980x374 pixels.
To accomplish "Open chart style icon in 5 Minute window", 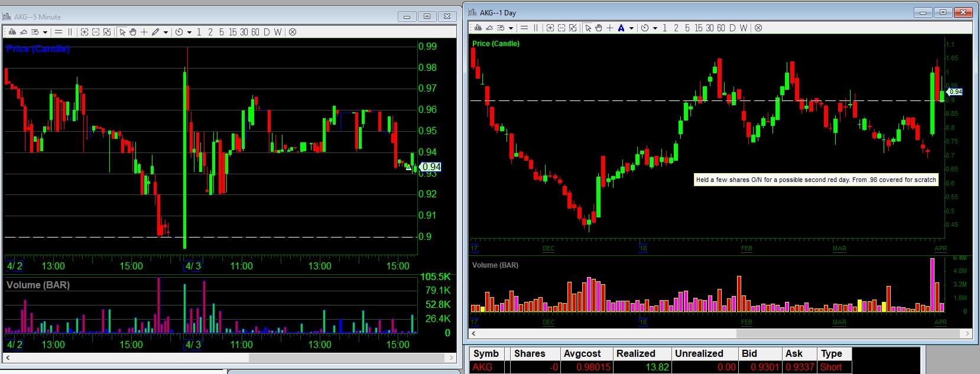I will point(12,32).
